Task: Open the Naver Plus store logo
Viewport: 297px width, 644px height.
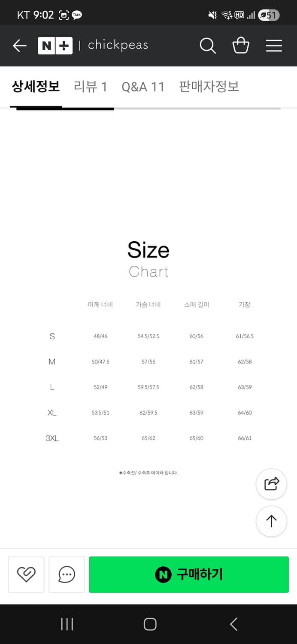Action: point(55,46)
